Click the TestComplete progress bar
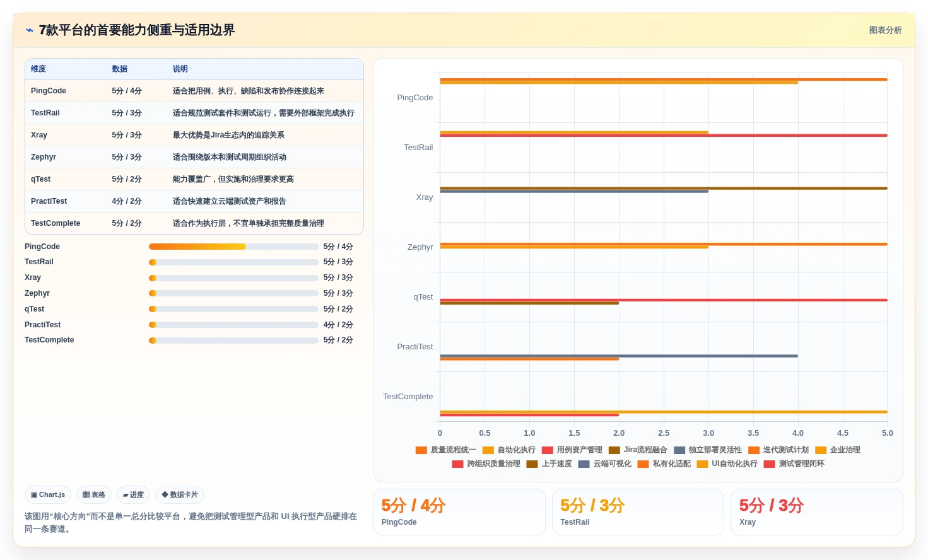Viewport: 928px width, 560px height. pos(233,341)
